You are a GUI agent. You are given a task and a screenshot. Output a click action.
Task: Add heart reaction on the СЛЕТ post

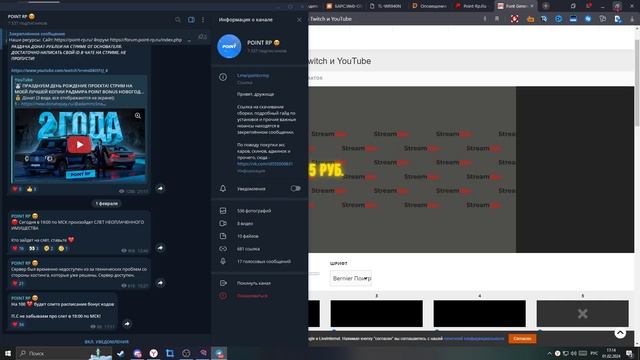point(18,248)
